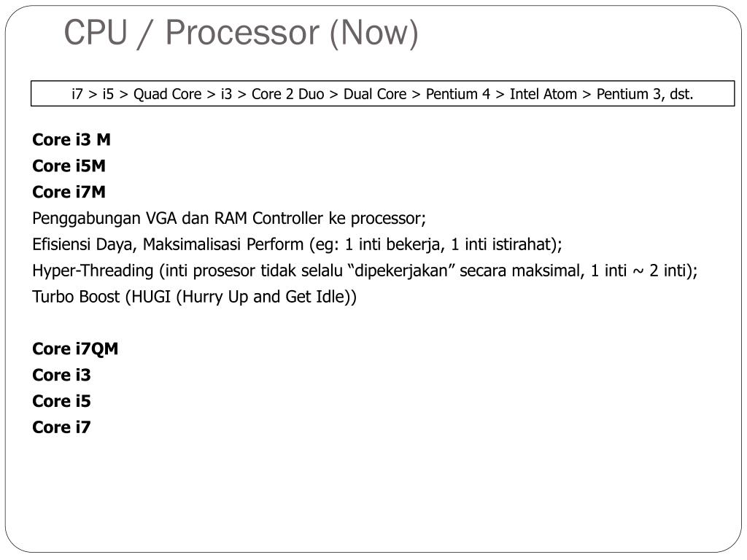
Task: Select the bold Core i5 heading in lower list
Action: pos(61,401)
